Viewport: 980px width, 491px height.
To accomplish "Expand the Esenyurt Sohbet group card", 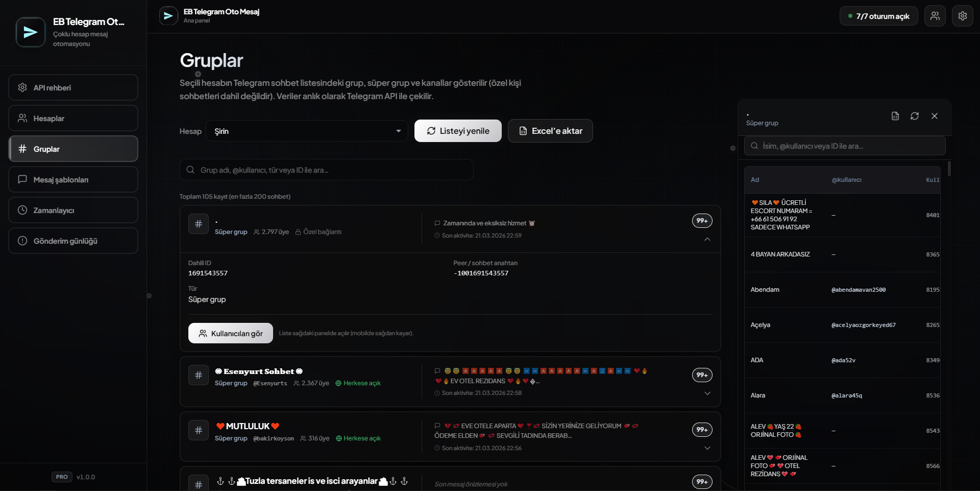I will coord(707,393).
